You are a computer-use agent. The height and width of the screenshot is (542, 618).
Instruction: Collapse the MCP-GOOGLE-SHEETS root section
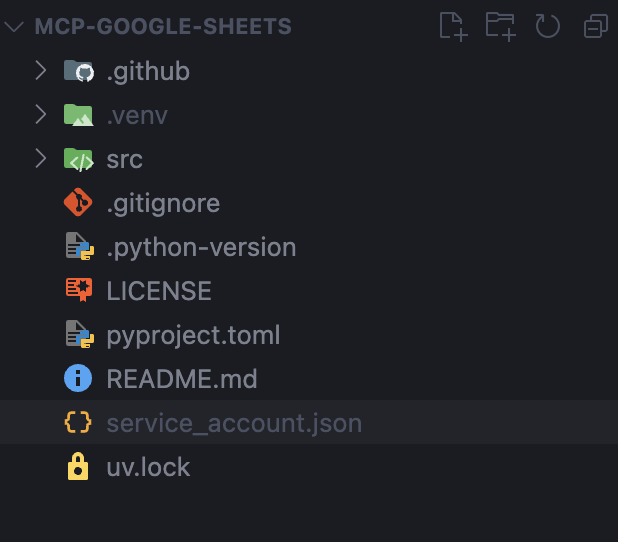point(14,27)
